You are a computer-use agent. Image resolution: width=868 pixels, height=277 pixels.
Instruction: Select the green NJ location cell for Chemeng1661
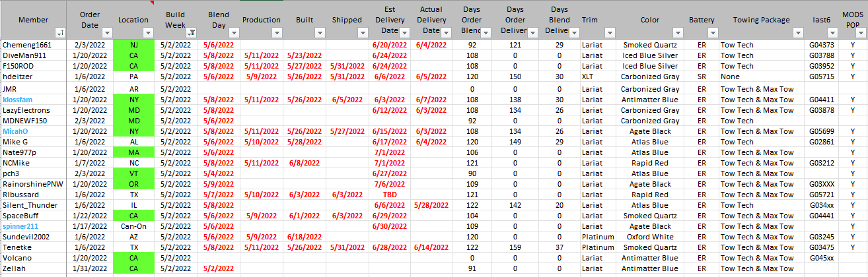tap(133, 45)
